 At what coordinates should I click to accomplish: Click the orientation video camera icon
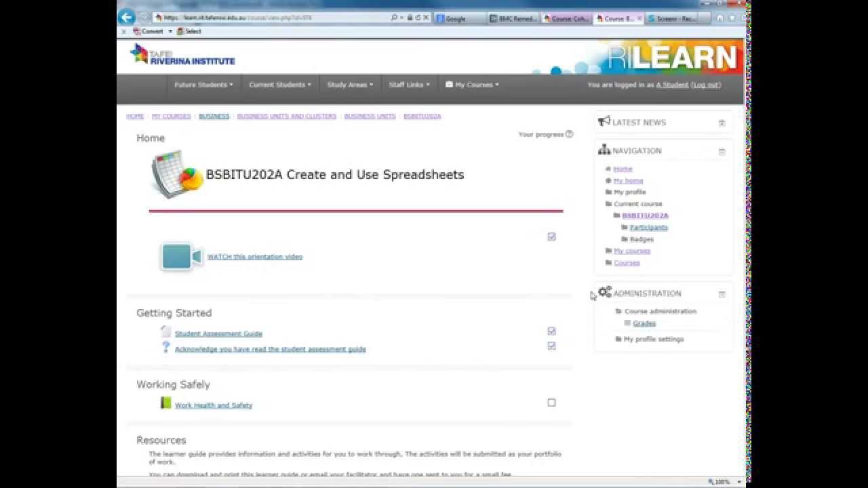coord(181,257)
